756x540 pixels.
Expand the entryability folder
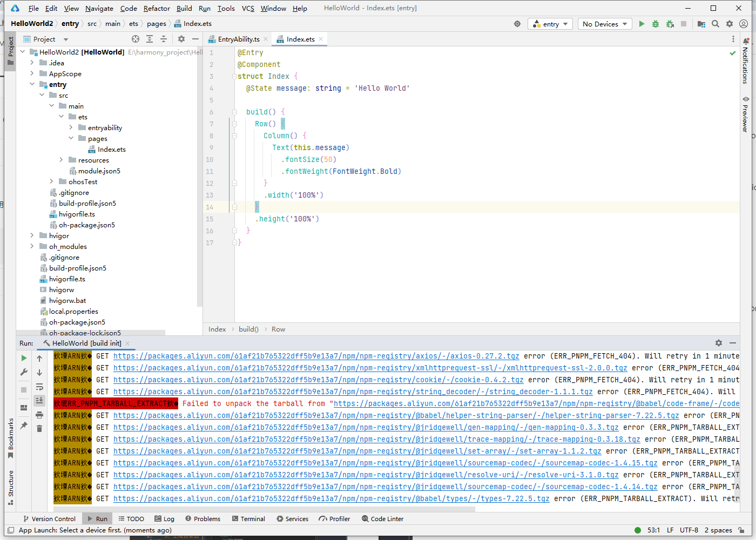pos(71,127)
